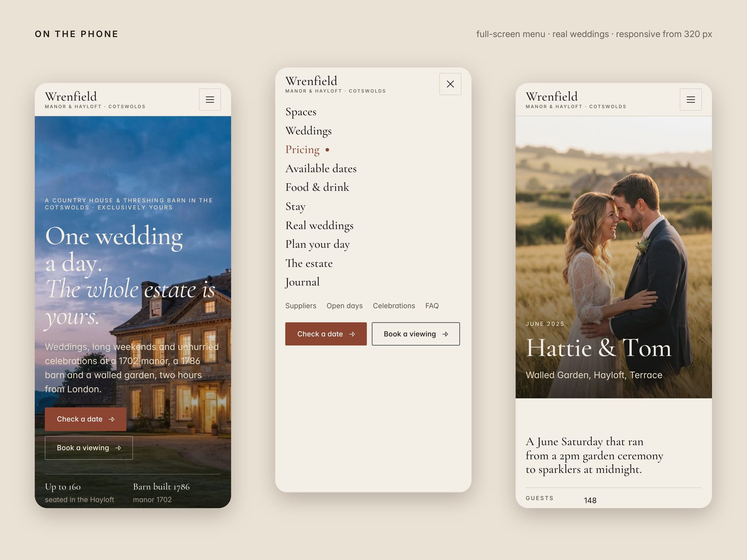This screenshot has height=560, width=747.
Task: Open The estate menu item
Action: coord(309,263)
